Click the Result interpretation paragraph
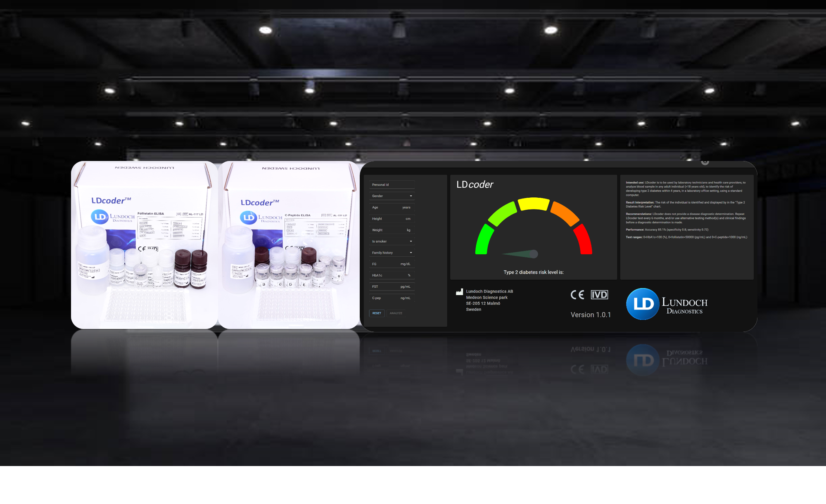This screenshot has height=504, width=826. [686, 204]
